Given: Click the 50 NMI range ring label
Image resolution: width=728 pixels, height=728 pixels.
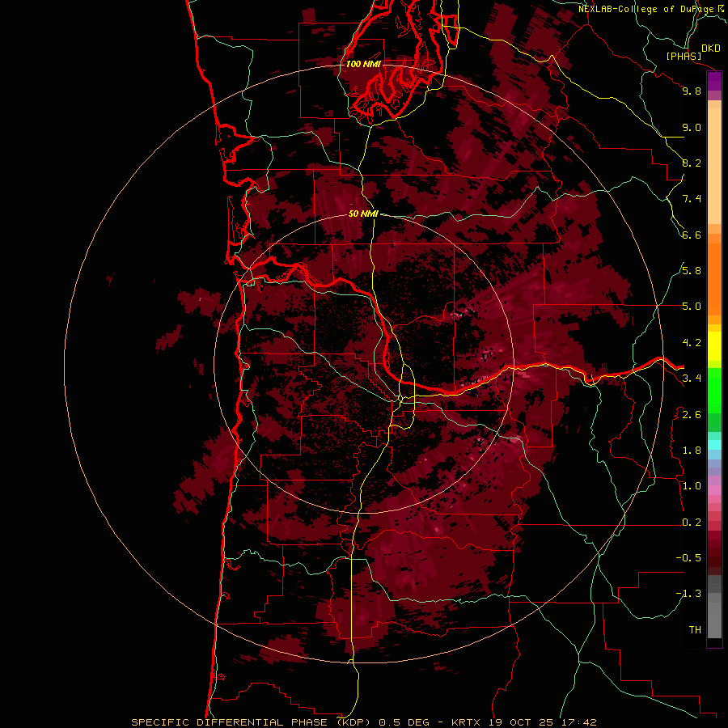Looking at the screenshot, I should (x=363, y=214).
